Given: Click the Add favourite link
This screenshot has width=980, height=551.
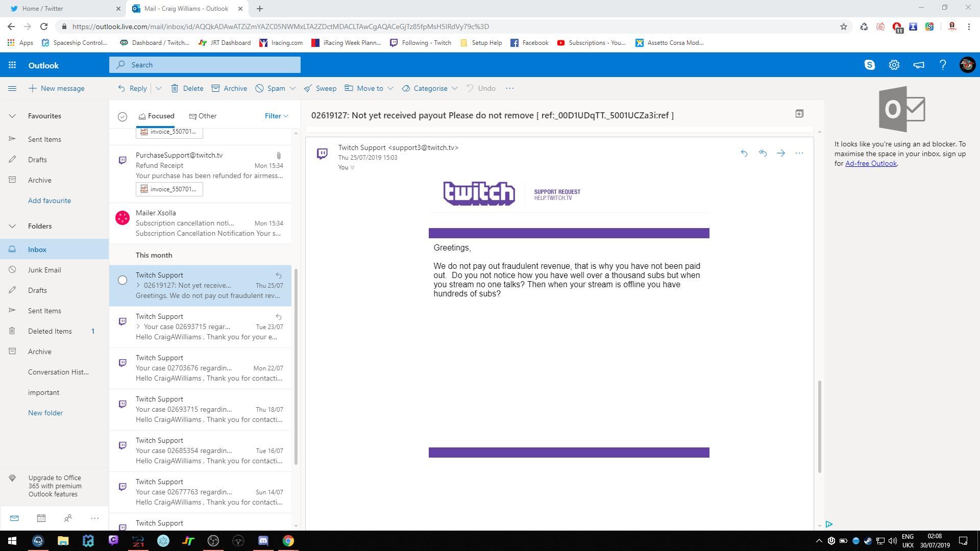Looking at the screenshot, I should pos(50,201).
